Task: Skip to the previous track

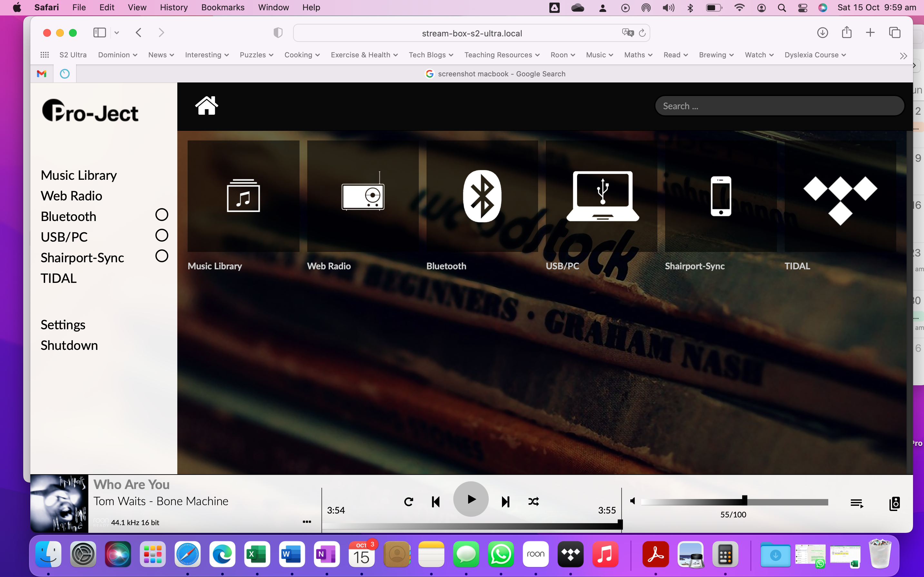Action: (x=436, y=501)
